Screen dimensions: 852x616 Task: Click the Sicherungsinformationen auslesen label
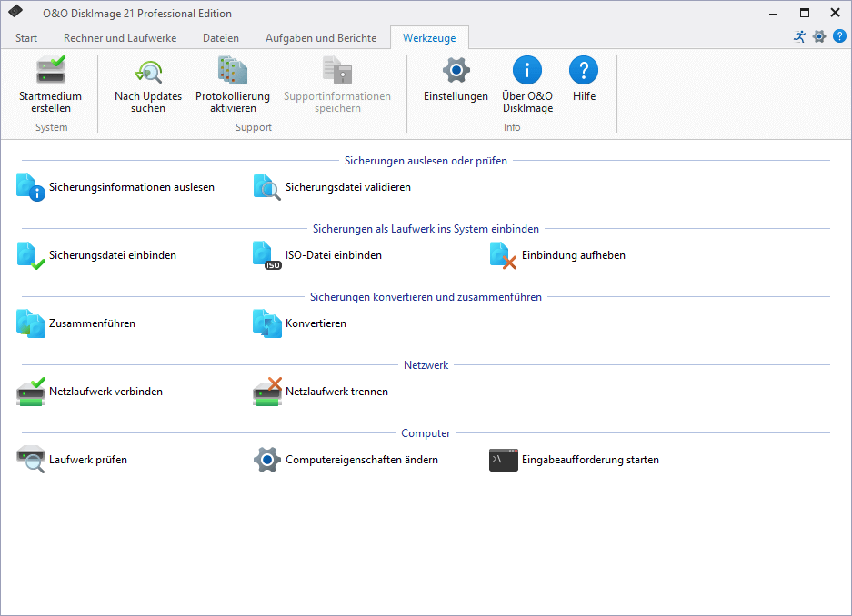pyautogui.click(x=132, y=187)
